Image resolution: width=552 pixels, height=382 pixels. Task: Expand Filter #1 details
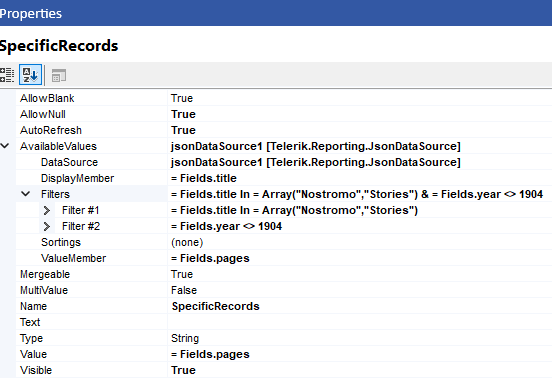coord(46,210)
